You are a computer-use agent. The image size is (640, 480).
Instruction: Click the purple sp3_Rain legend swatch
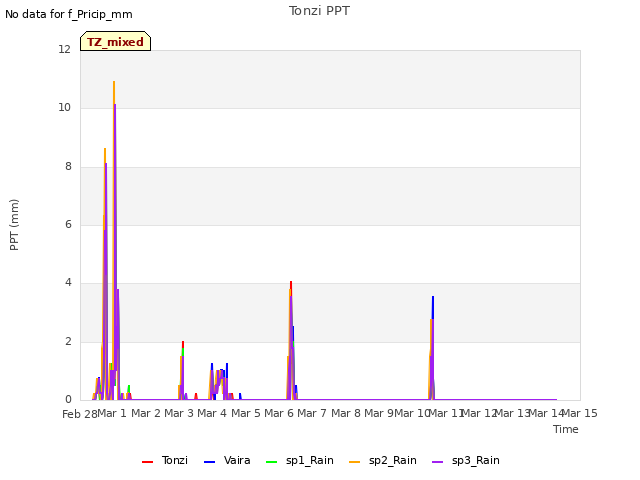coord(438,462)
